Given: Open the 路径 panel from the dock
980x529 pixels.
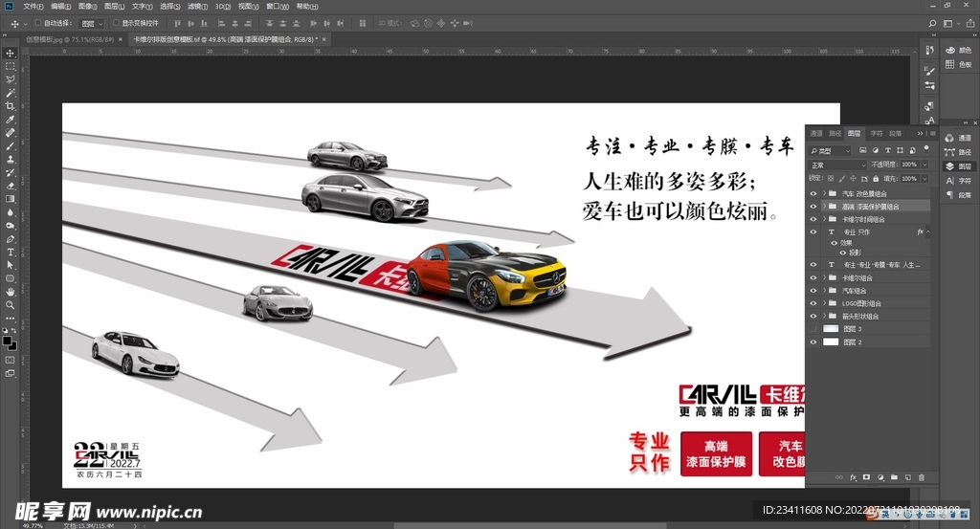Looking at the screenshot, I should [959, 152].
